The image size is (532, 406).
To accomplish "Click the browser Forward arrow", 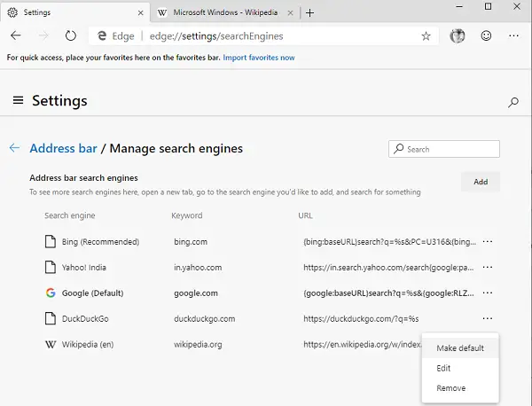I will point(43,35).
